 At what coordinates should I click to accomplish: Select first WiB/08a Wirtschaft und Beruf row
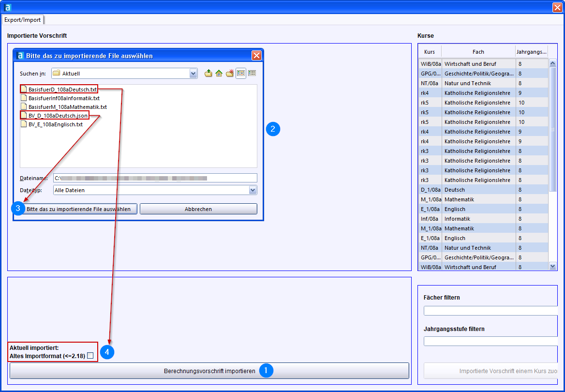[483, 64]
